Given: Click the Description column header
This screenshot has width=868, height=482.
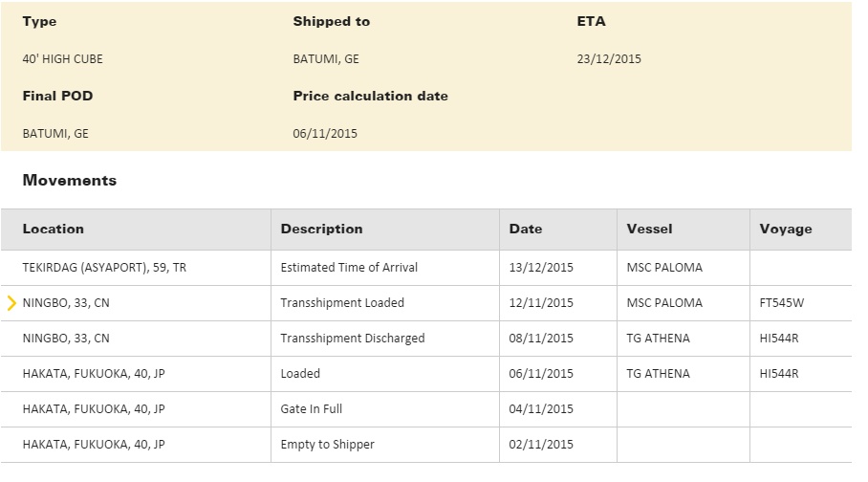Looking at the screenshot, I should click(x=321, y=230).
